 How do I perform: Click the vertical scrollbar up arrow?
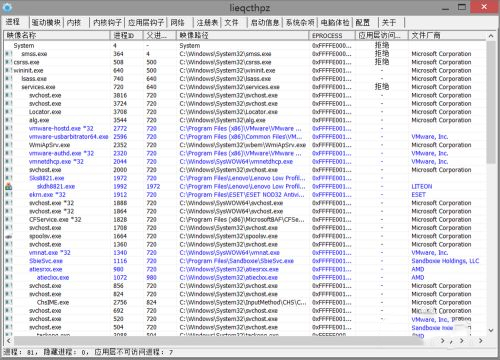[491, 36]
